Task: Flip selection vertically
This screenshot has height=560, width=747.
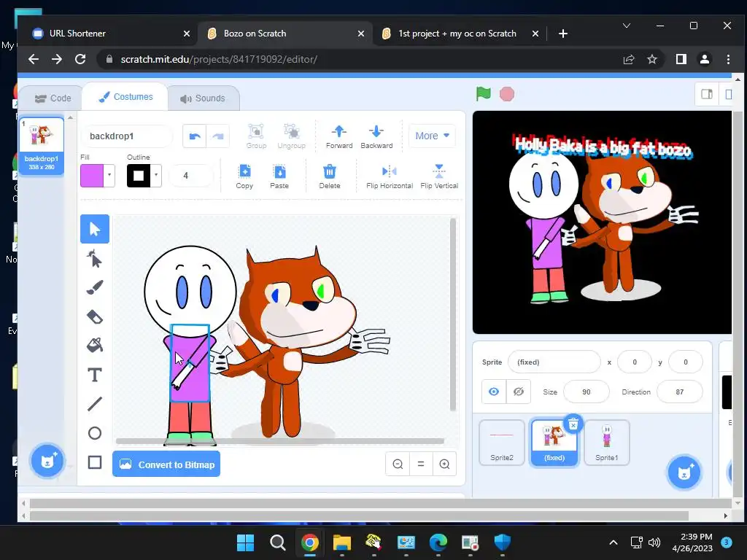Action: (x=439, y=176)
